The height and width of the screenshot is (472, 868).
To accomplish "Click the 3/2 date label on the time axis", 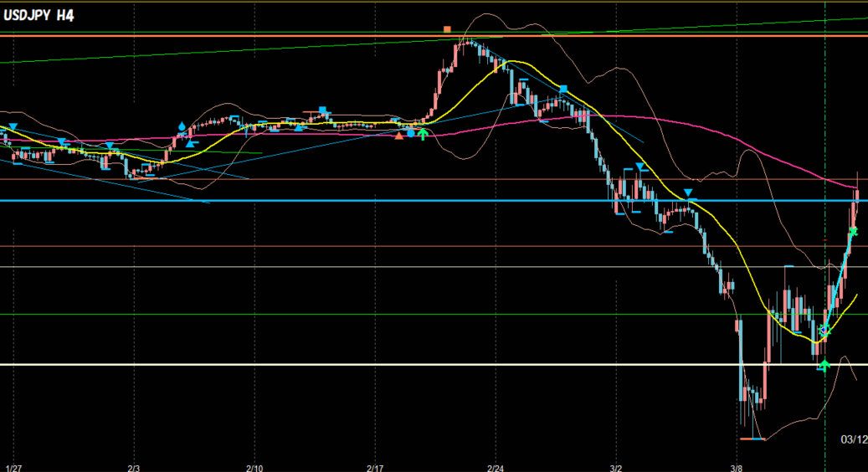I will click(x=615, y=468).
